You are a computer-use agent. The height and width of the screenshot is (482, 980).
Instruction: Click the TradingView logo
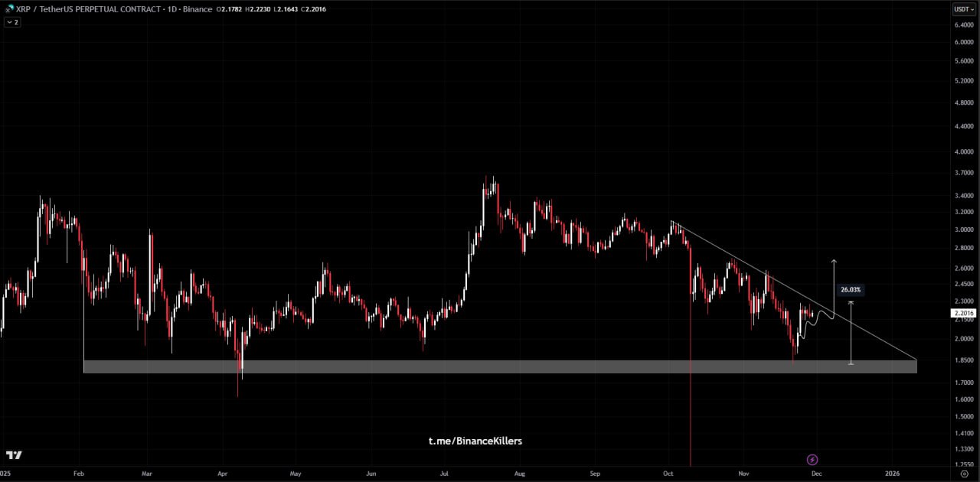[14, 455]
